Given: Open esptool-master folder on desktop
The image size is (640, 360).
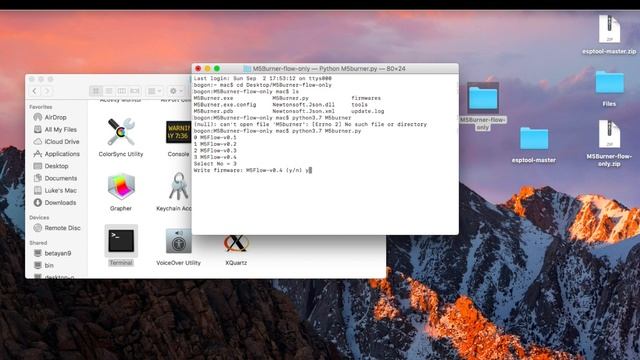Looking at the screenshot, I should pyautogui.click(x=534, y=138).
